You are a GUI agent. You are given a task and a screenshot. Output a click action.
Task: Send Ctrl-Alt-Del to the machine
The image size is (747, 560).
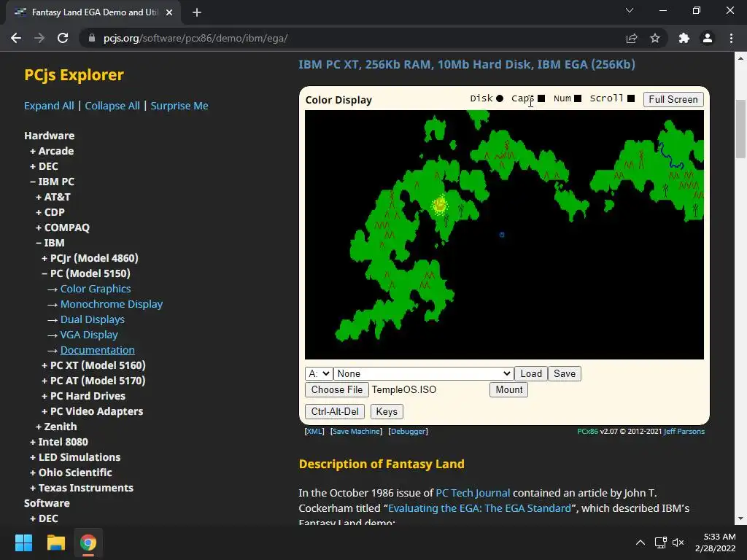(335, 411)
